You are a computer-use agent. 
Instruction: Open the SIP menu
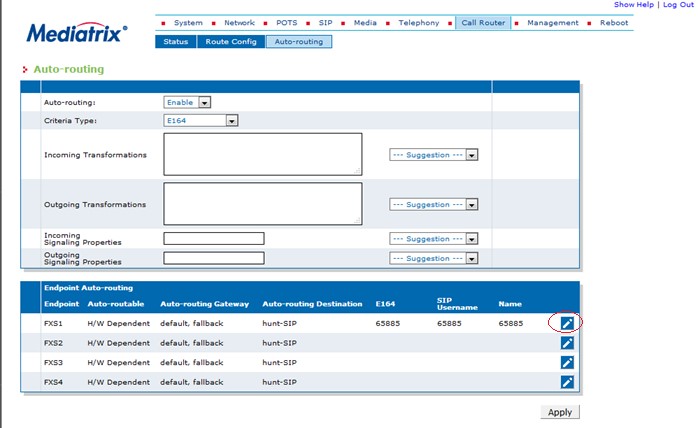point(325,23)
